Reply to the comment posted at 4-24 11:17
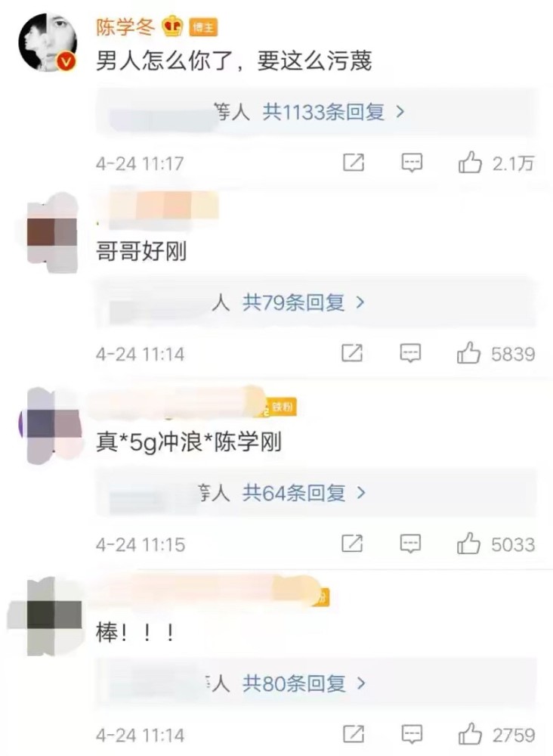 click(x=412, y=163)
